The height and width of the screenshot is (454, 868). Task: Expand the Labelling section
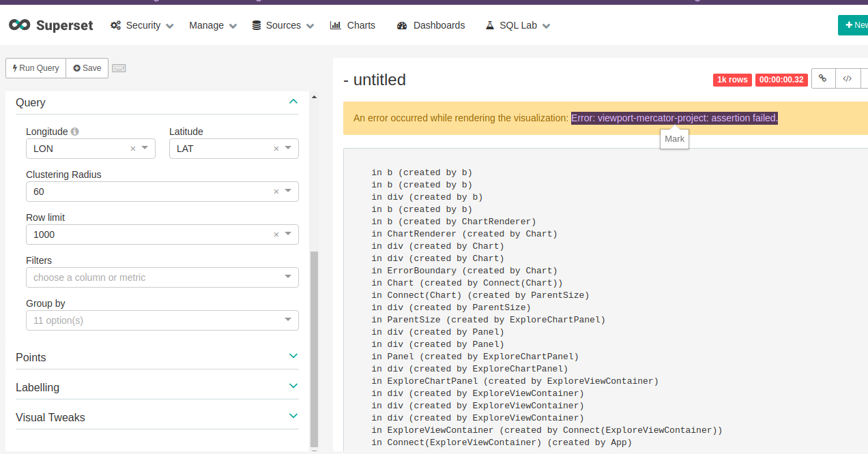point(293,386)
